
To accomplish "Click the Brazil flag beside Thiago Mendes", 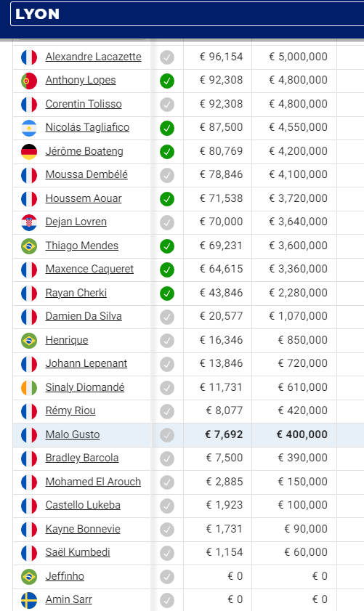I will pyautogui.click(x=29, y=246).
